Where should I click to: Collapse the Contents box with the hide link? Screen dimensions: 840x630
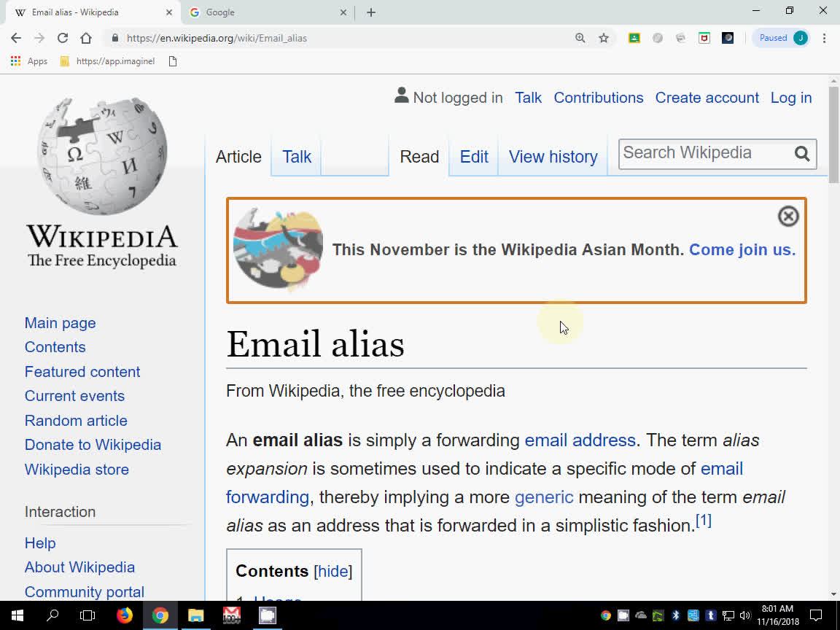point(333,571)
